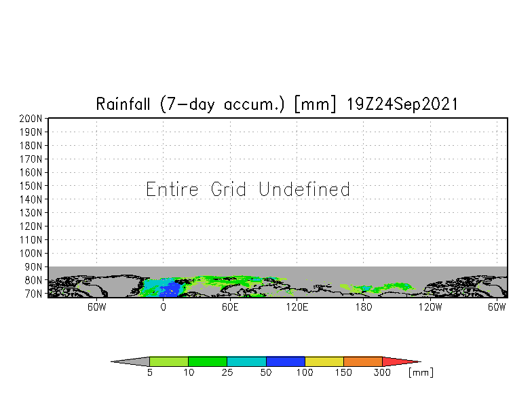Click the light green 5-10 mm legend swatch
The width and height of the screenshot is (532, 415).
click(x=169, y=361)
